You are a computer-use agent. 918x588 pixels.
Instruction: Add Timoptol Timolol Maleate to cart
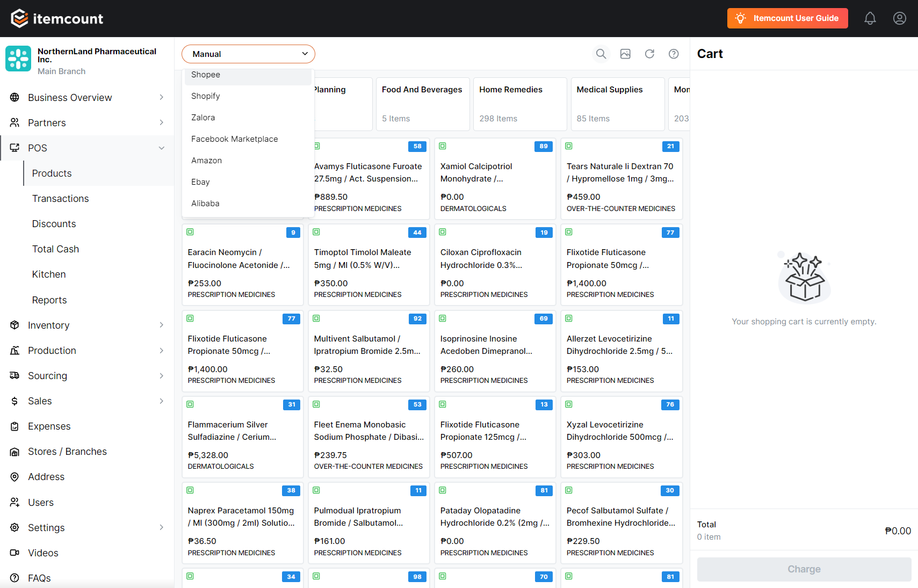click(x=369, y=265)
